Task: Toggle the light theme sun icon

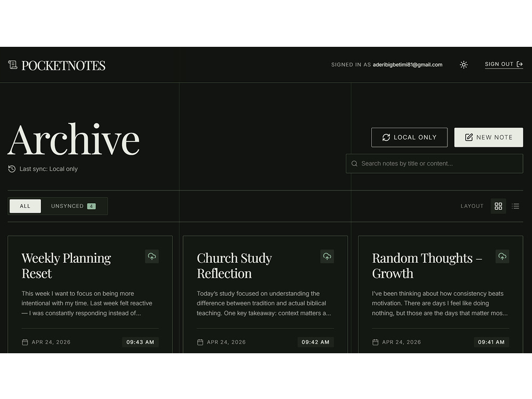Action: coord(463,64)
